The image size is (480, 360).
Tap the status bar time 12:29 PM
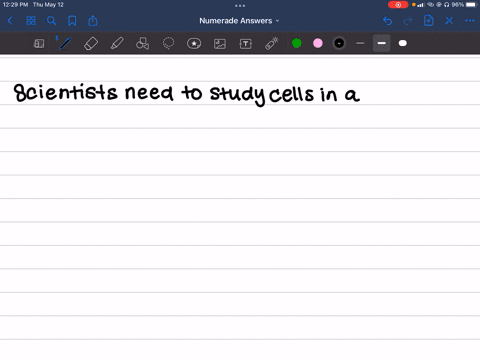[15, 5]
